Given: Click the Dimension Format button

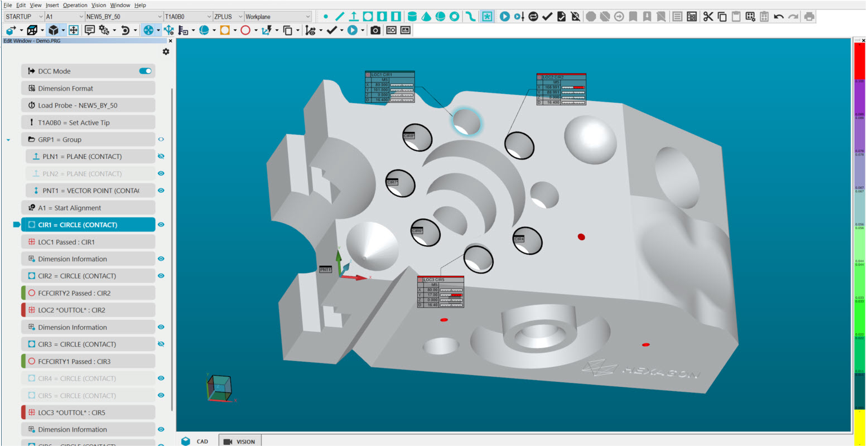Looking at the screenshot, I should pos(88,88).
